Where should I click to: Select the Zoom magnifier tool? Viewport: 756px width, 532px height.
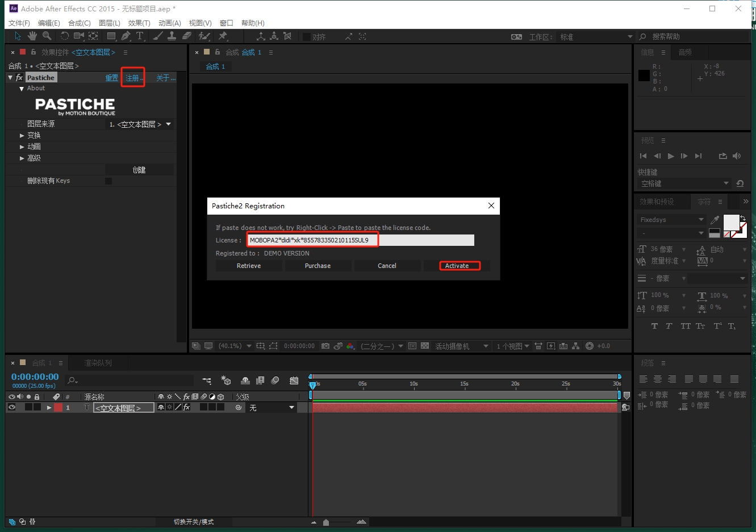tap(47, 36)
